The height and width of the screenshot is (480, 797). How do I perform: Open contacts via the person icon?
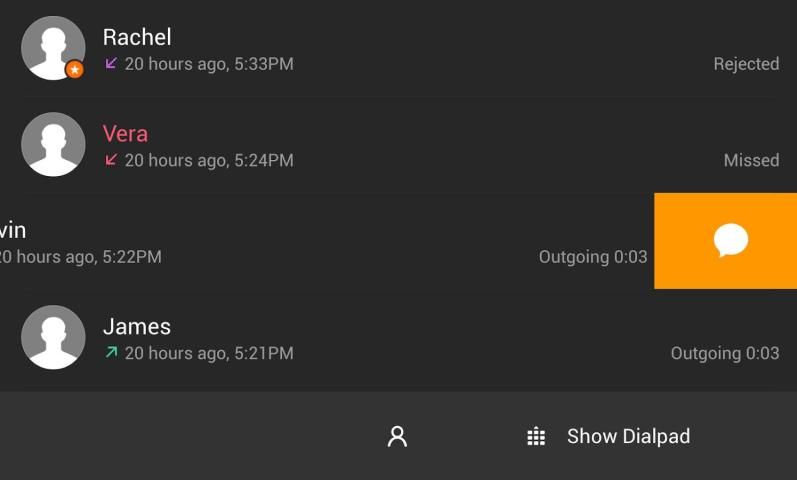(397, 436)
